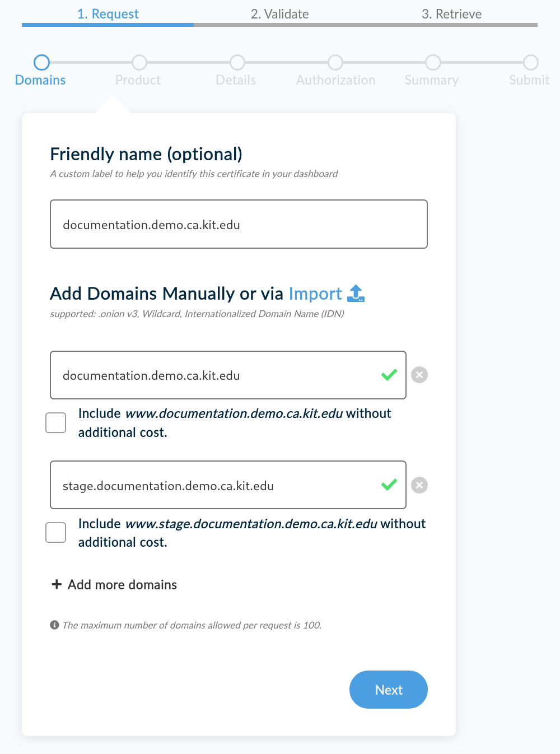Go to the Authorization step label
The image size is (560, 754).
point(335,80)
